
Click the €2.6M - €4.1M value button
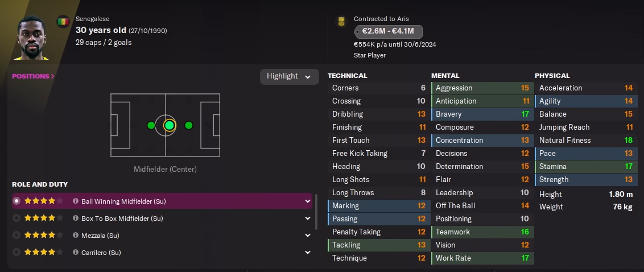coord(388,32)
